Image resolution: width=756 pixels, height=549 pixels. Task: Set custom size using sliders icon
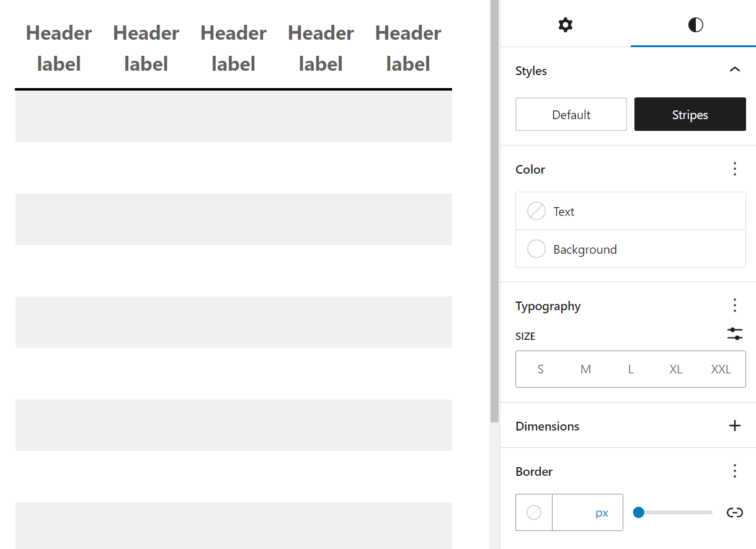(x=735, y=334)
